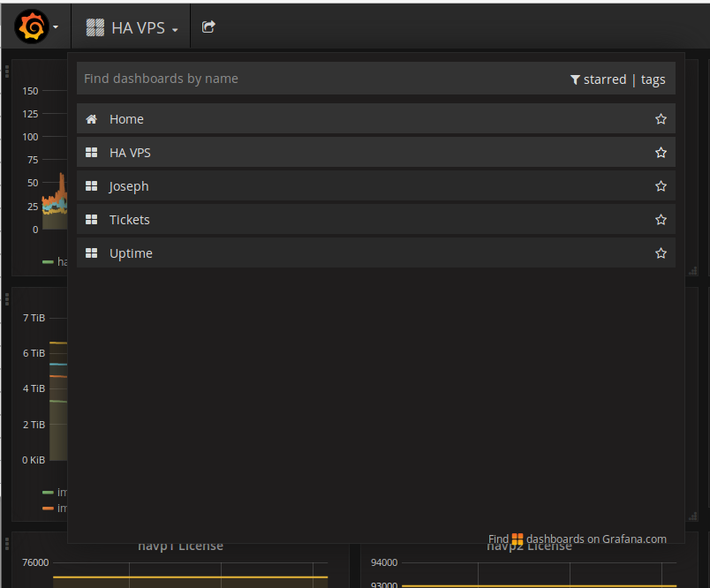Screen dimensions: 710x588
Task: Click the share dashboard icon
Action: pyautogui.click(x=208, y=27)
